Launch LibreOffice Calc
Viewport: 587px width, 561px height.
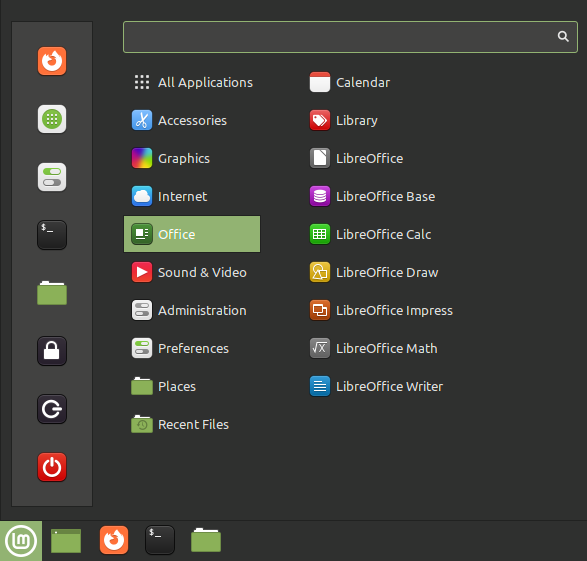(x=370, y=234)
